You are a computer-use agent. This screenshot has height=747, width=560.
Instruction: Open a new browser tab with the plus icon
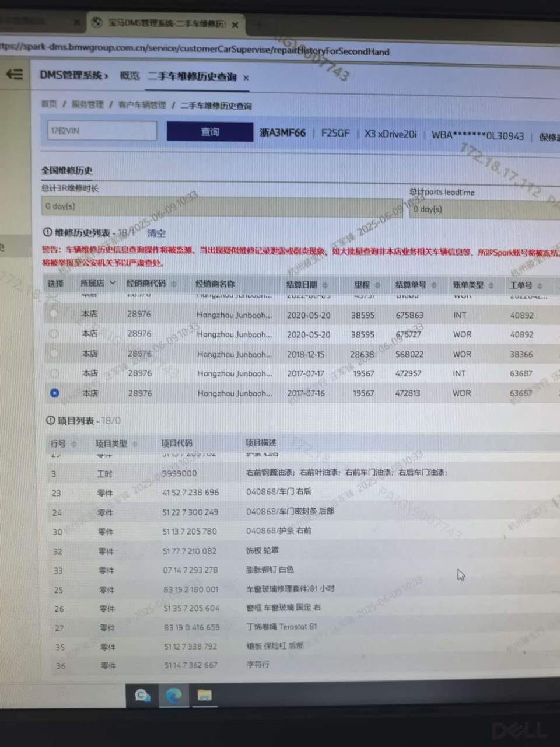click(x=259, y=25)
